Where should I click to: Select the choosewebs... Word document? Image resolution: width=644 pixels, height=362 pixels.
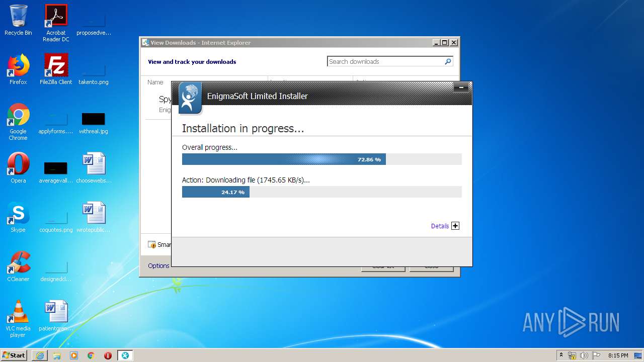pos(94,168)
